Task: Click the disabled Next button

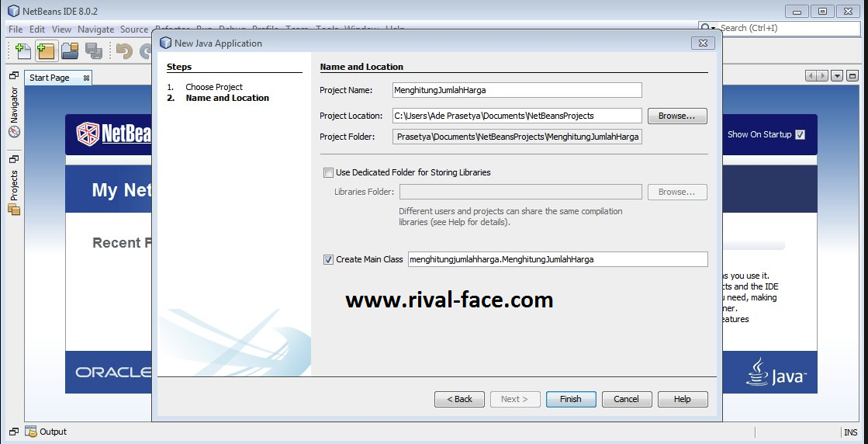Action: (515, 399)
